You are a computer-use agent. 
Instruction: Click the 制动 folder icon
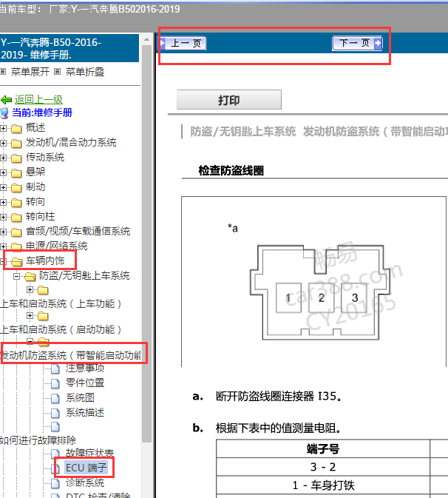coord(16,188)
